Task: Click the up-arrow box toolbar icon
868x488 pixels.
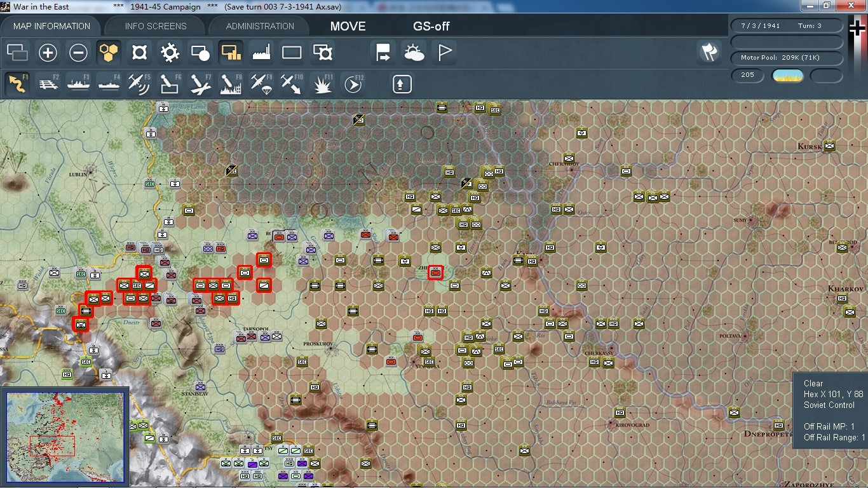Action: [x=402, y=84]
